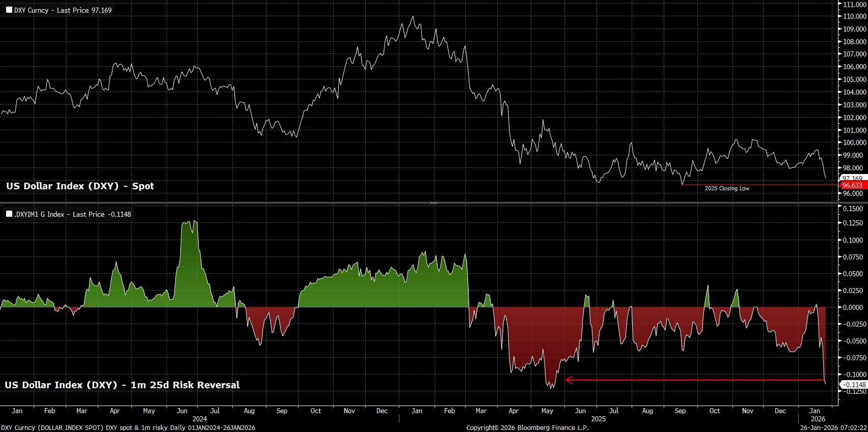Screen dimensions: 868x432
Task: Select the .DXYIM1 G Index legend label
Action: pos(72,214)
